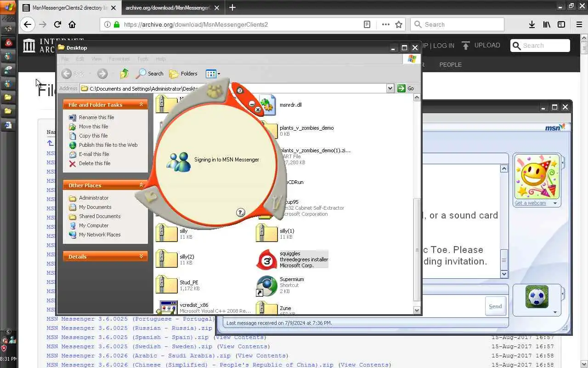Click Get a webcam link
Screen dimensions: 588x368
530,203
